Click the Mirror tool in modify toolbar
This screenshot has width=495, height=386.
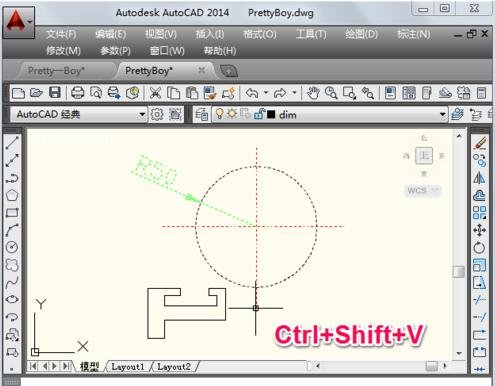(x=479, y=178)
